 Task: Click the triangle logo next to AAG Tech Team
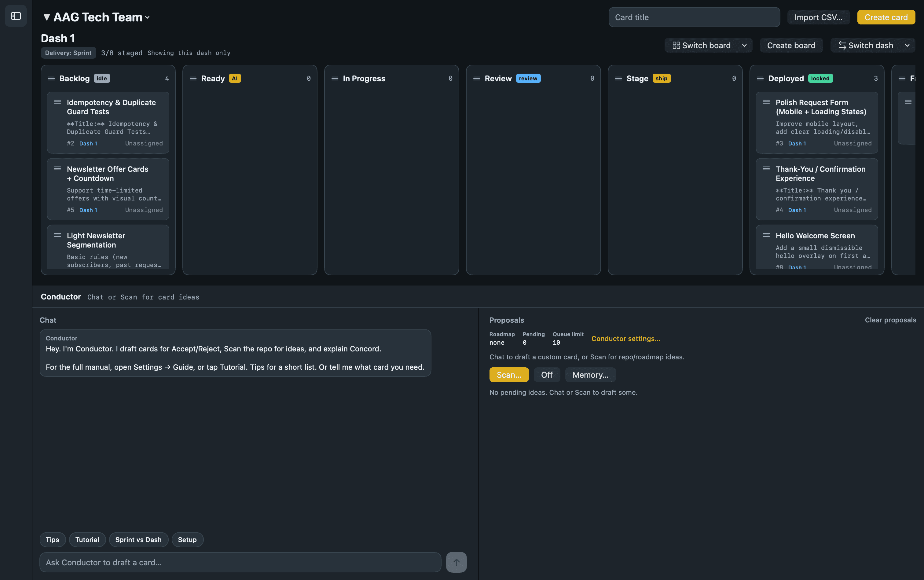[47, 17]
